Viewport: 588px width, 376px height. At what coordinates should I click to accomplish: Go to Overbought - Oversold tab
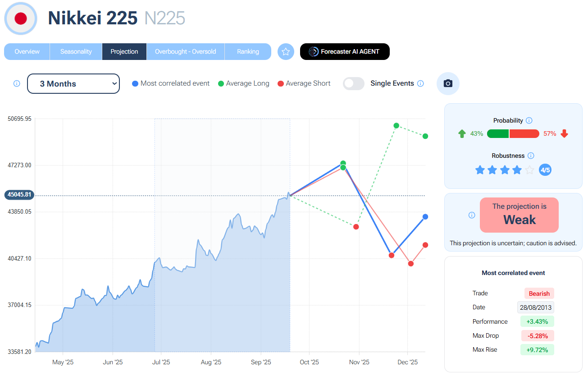coord(186,51)
